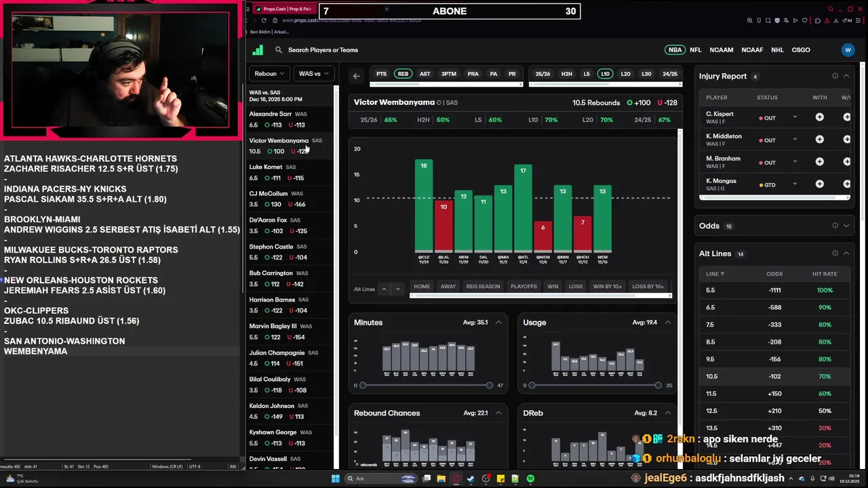Adjust the Minutes slider left handle
This screenshot has width=868, height=488.
[363, 385]
